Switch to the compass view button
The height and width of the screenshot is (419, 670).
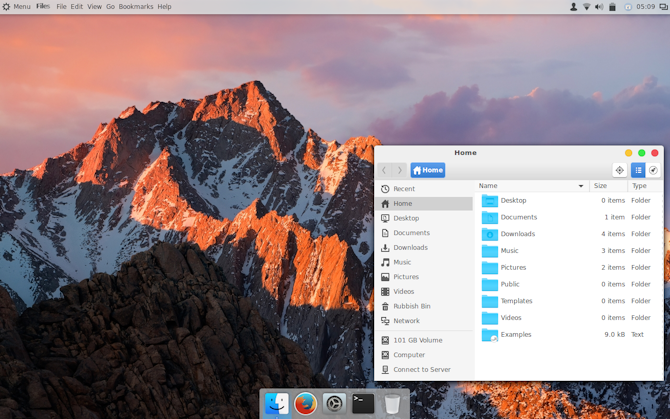(x=654, y=170)
